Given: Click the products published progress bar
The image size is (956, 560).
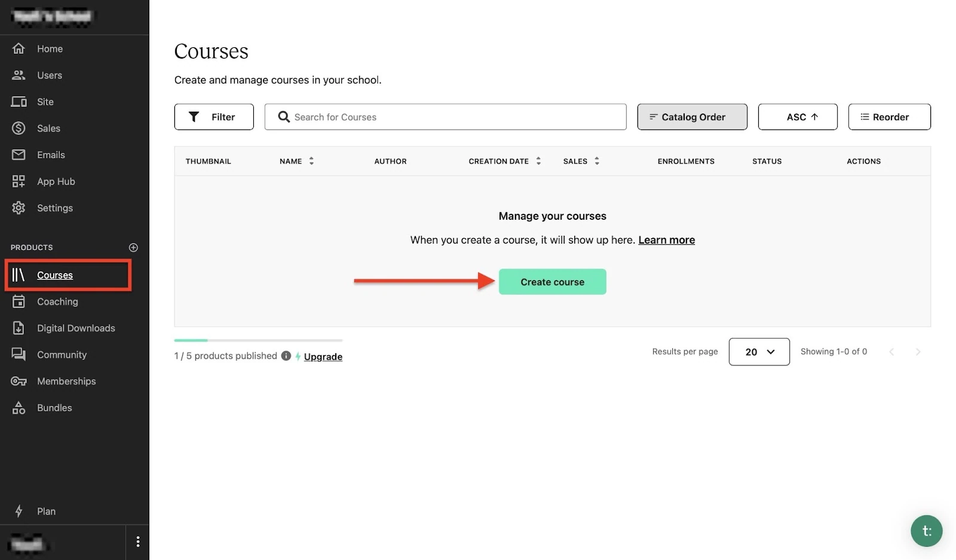Looking at the screenshot, I should 258,340.
